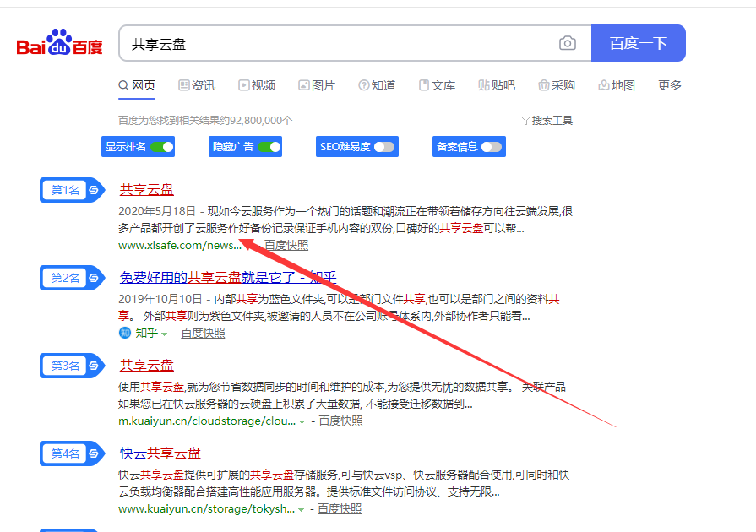
Task: Switch to the 知道 tab
Action: 377,86
